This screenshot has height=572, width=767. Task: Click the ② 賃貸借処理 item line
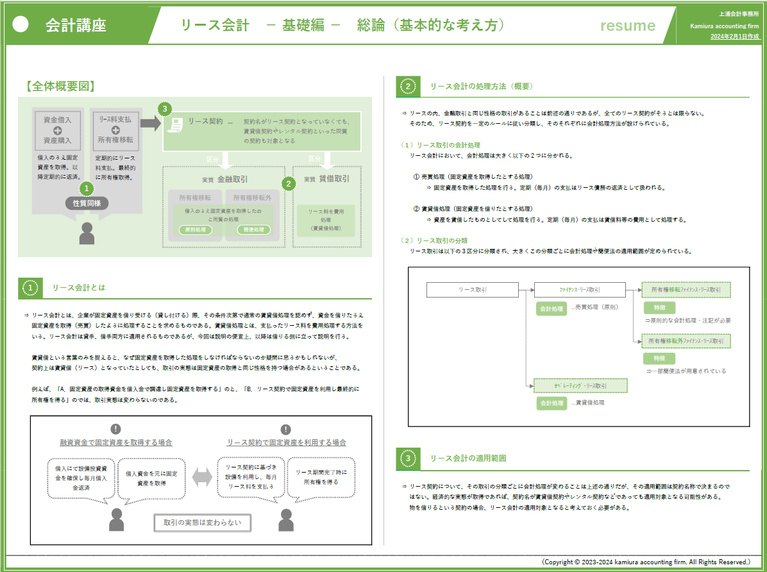click(x=473, y=208)
